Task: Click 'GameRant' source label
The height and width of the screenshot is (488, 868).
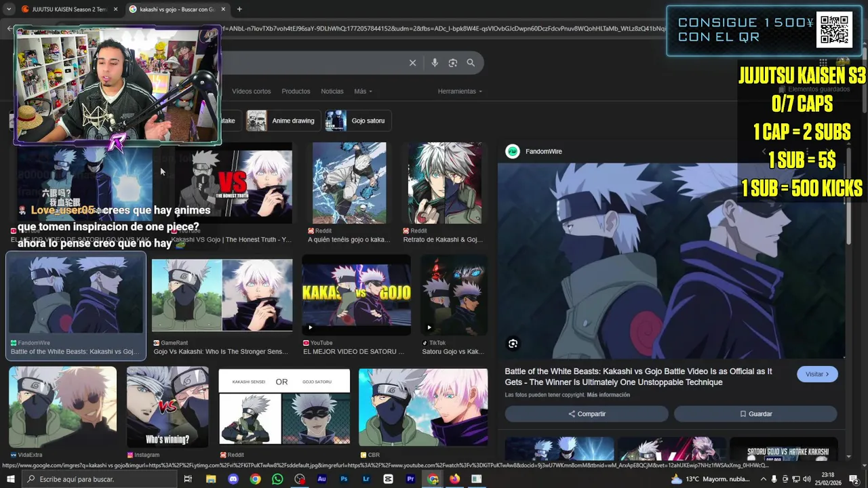Action: tap(174, 343)
